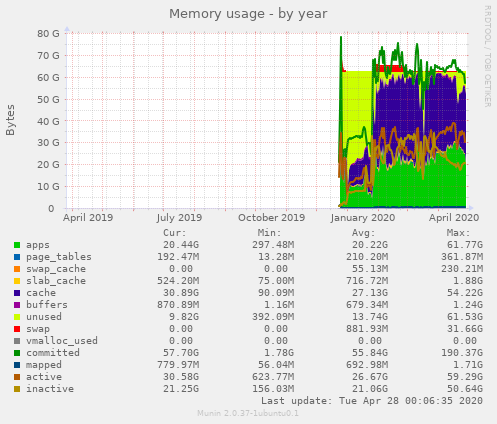
Task: Click the 'Avg:' column header
Action: coord(364,233)
